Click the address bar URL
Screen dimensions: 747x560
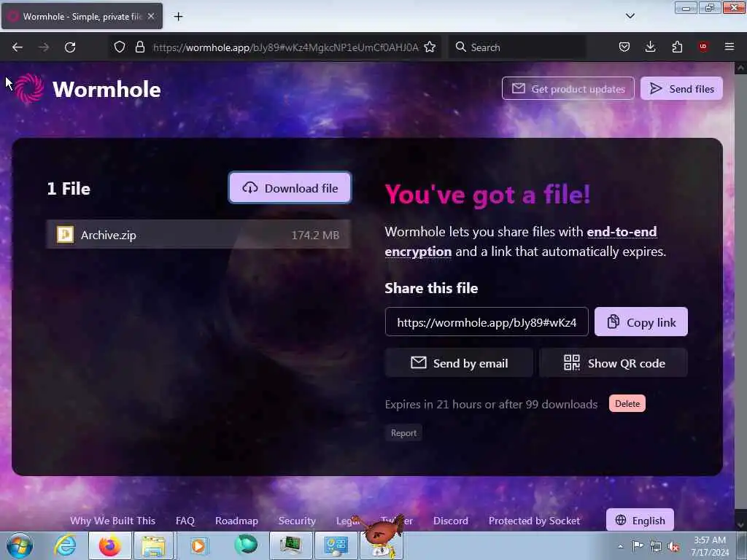click(x=285, y=47)
